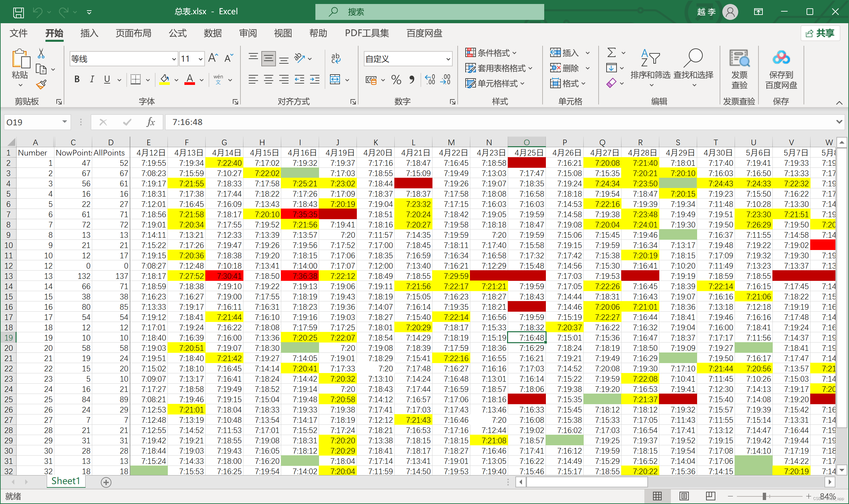Decrease font size with small A
The height and width of the screenshot is (504, 849).
229,58
